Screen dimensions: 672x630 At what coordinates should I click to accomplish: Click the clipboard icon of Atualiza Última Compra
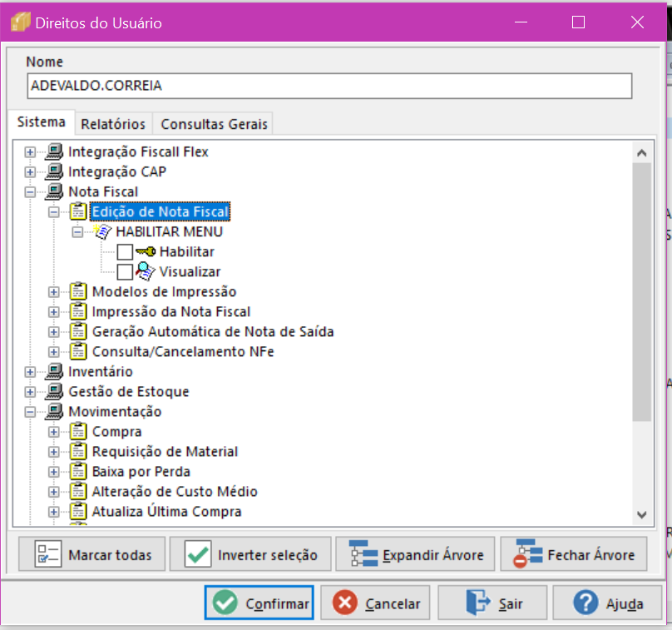click(x=78, y=512)
